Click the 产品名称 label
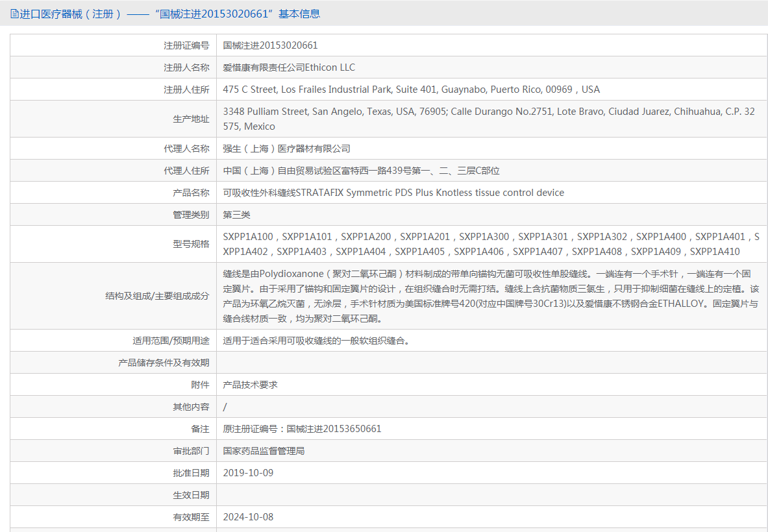 point(191,192)
